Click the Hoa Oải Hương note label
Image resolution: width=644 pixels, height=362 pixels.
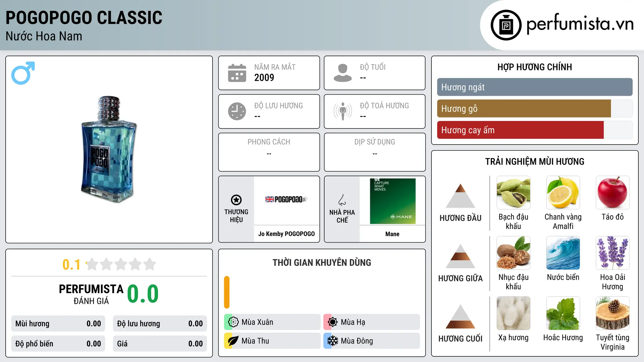(613, 282)
